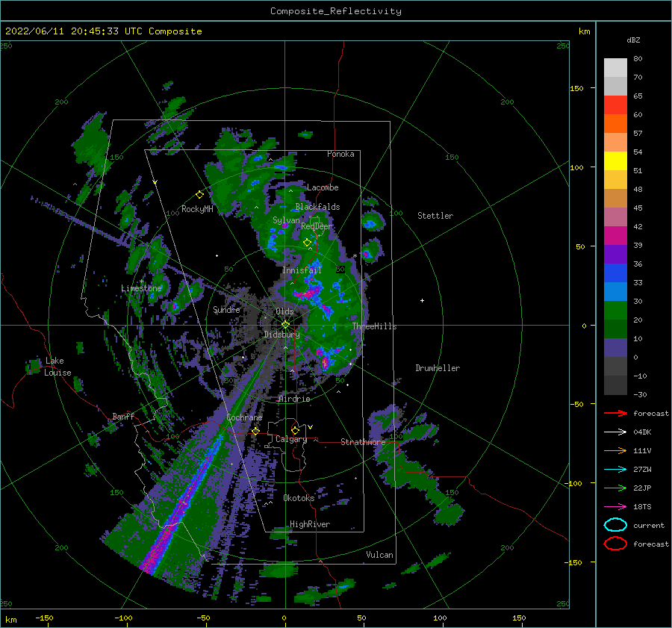Click the yellow diamond marker above RockyMH
Image resolution: width=672 pixels, height=628 pixels.
click(x=199, y=195)
